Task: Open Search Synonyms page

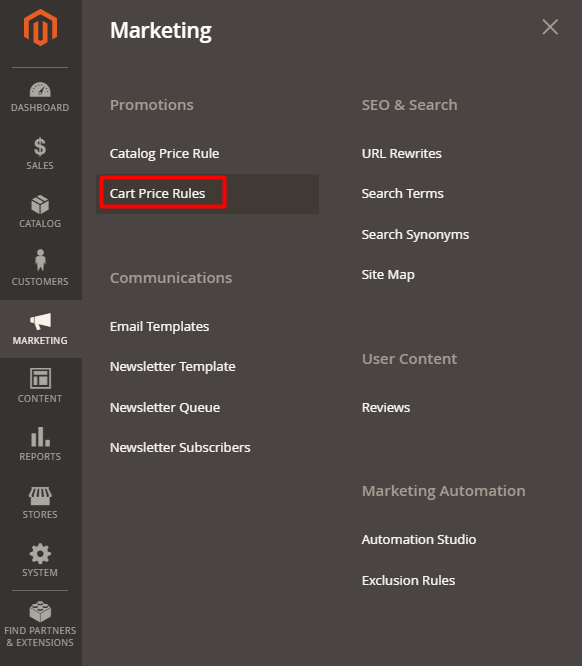Action: click(x=415, y=235)
